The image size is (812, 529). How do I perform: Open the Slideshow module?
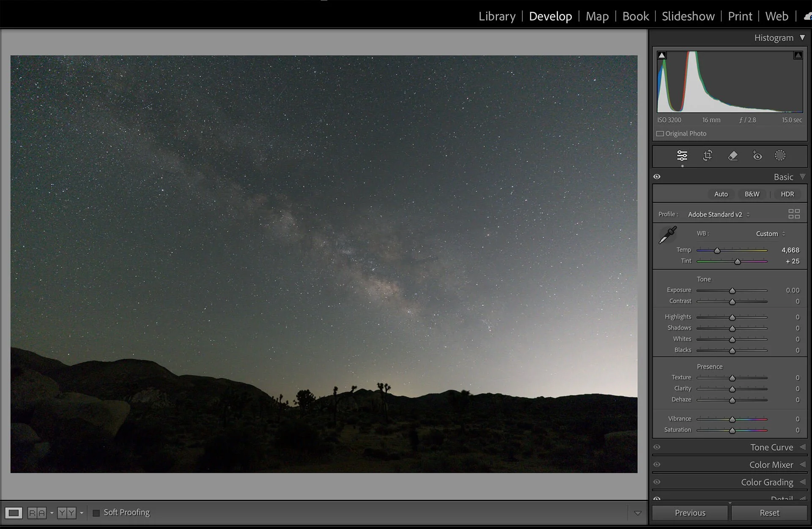[688, 16]
